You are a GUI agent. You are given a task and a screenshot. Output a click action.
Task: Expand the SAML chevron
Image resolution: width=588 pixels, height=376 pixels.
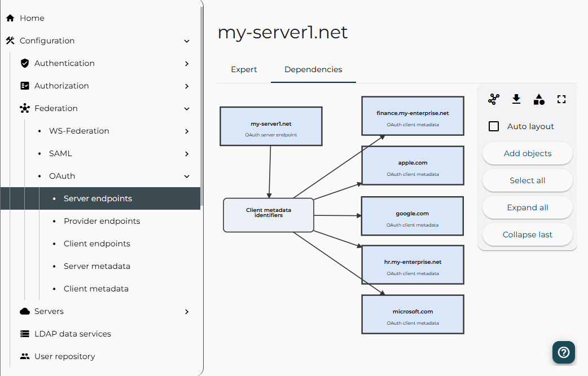(187, 154)
